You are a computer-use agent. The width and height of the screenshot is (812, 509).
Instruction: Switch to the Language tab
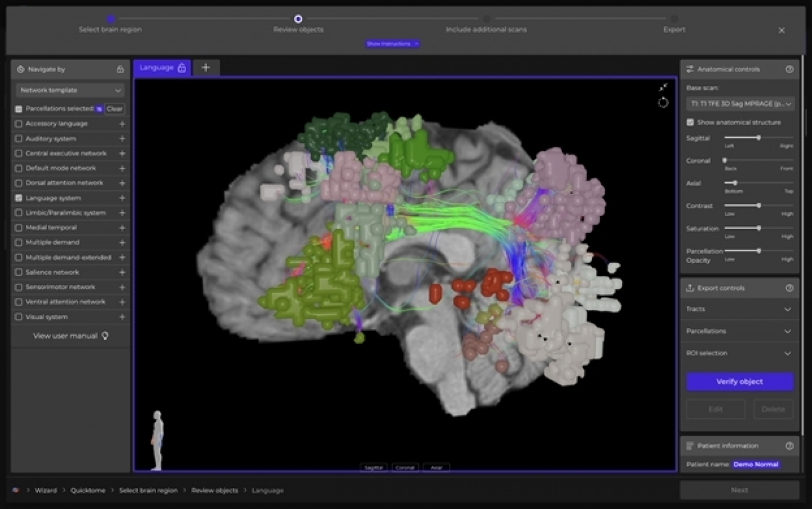pyautogui.click(x=158, y=67)
